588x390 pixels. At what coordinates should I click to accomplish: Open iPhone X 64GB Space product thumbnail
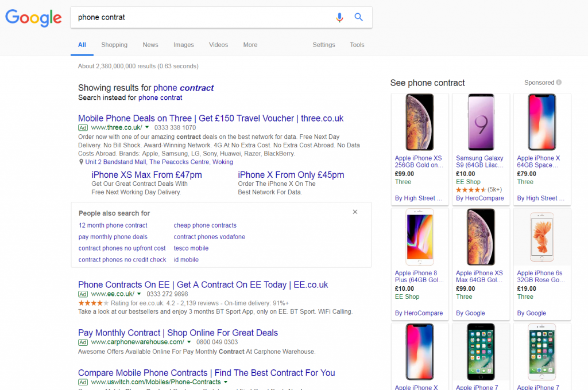coord(542,122)
